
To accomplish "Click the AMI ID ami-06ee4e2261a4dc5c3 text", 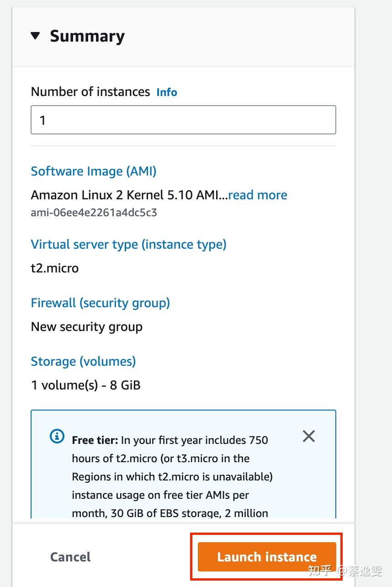I will click(94, 212).
